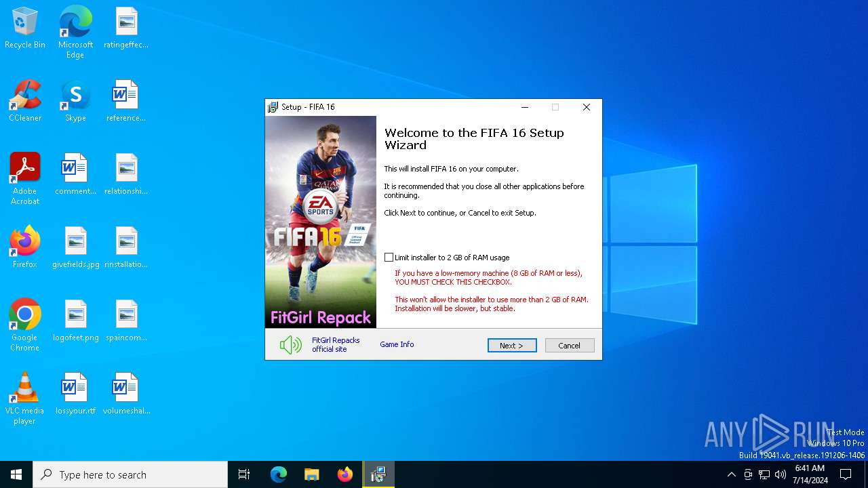
Task: Select the CCleaner desktop shortcut
Action: coord(25,102)
